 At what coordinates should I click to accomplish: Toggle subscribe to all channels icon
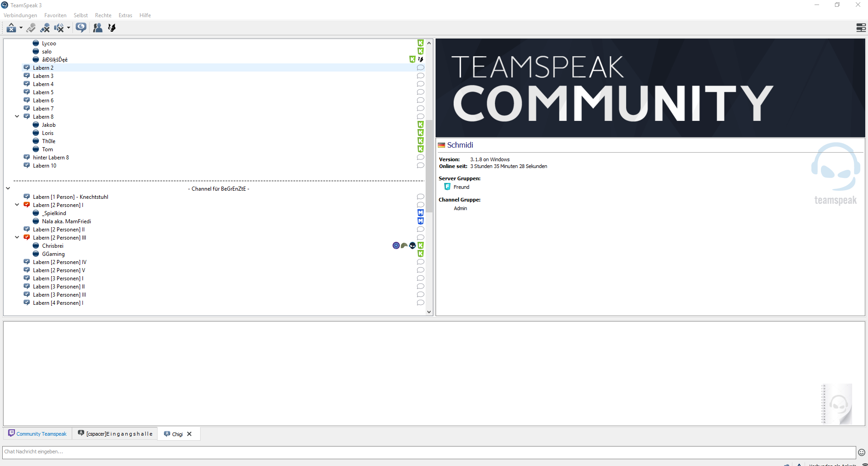point(81,28)
